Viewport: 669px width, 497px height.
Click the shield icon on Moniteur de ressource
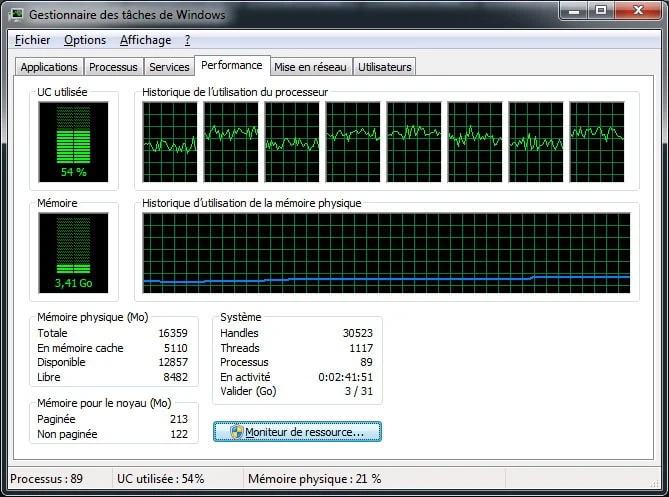point(236,432)
